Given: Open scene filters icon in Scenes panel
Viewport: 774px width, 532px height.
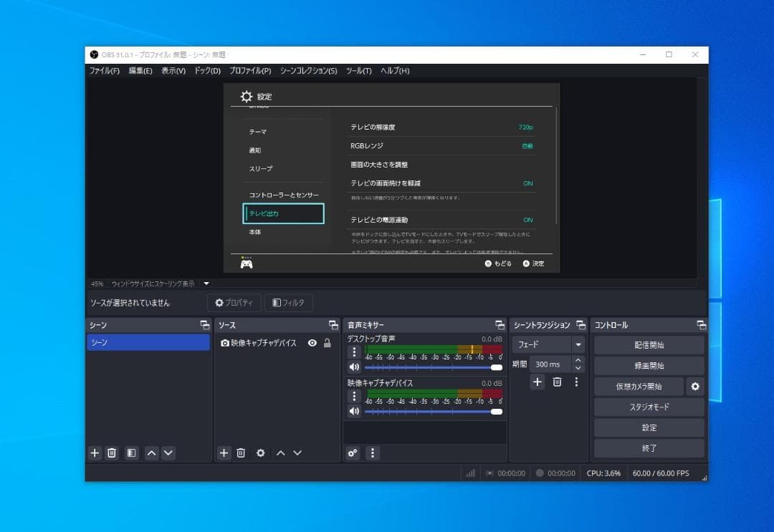Looking at the screenshot, I should (x=131, y=453).
